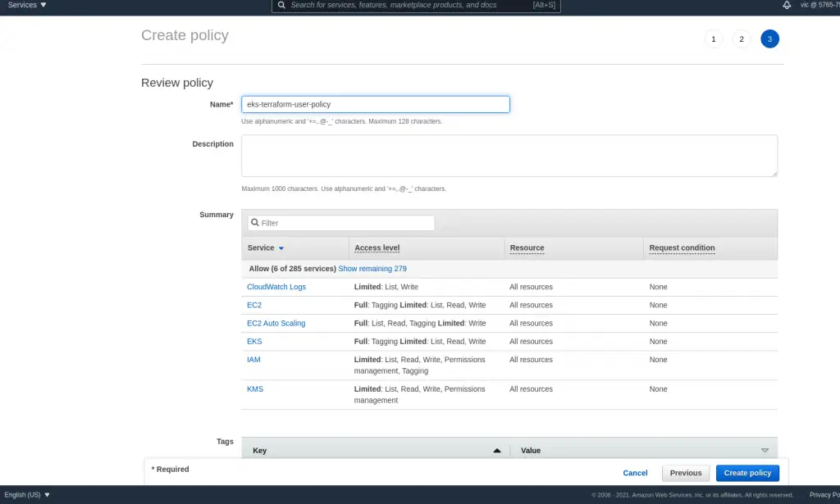Open the IAM service link
The width and height of the screenshot is (840, 504).
[253, 360]
